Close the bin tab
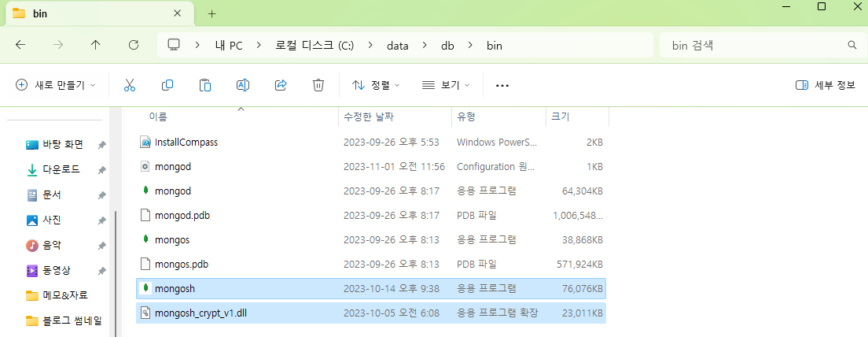The width and height of the screenshot is (868, 337). point(177,13)
